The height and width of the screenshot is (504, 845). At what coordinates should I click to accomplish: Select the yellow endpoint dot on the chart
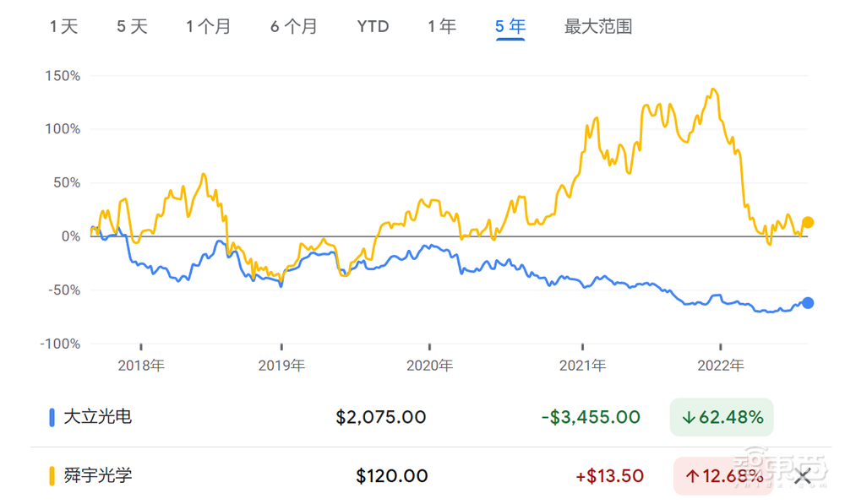click(x=808, y=223)
